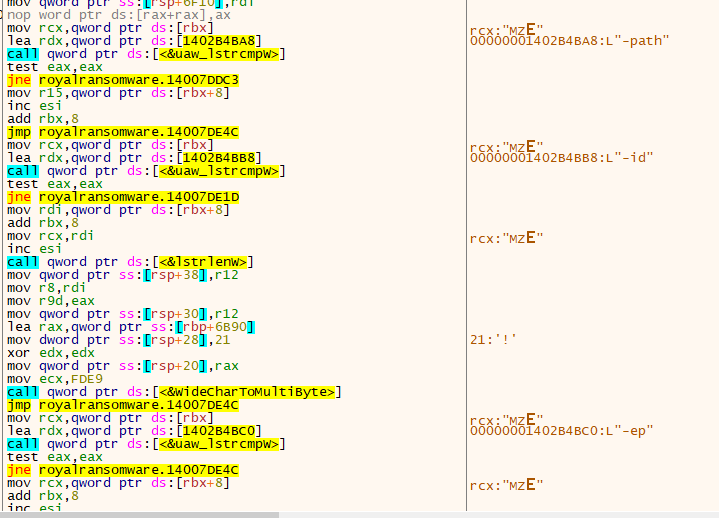This screenshot has width=719, height=518.
Task: Click the 21:'!' comment
Action: click(493, 340)
